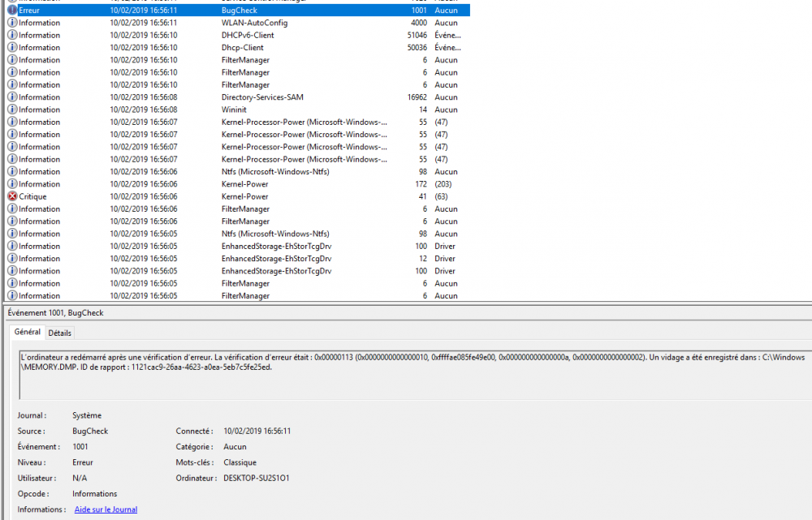
Task: Select the EnhancedStorage-EhStorTcgDrv row with event ID 12
Action: (276, 259)
